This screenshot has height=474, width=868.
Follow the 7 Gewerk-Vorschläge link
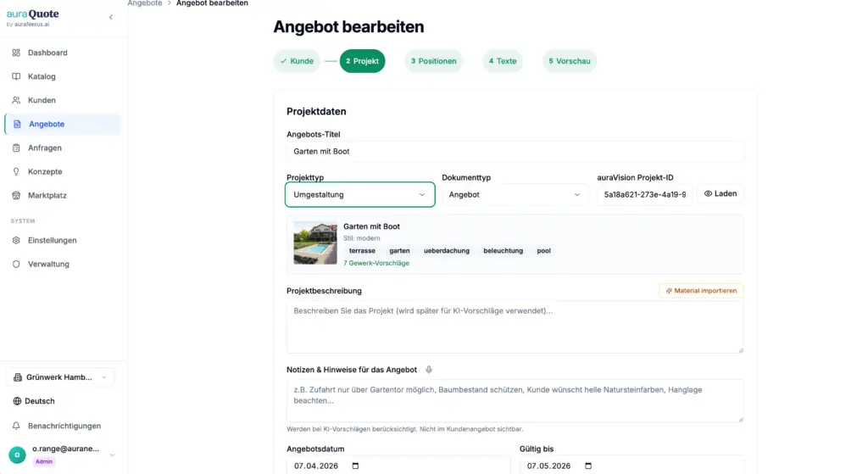click(376, 263)
